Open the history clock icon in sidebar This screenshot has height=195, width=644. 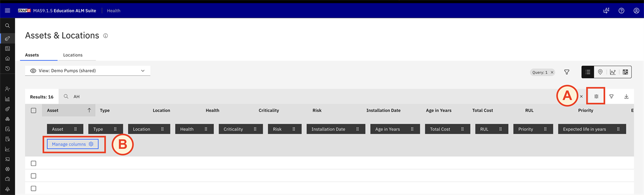pos(8,69)
